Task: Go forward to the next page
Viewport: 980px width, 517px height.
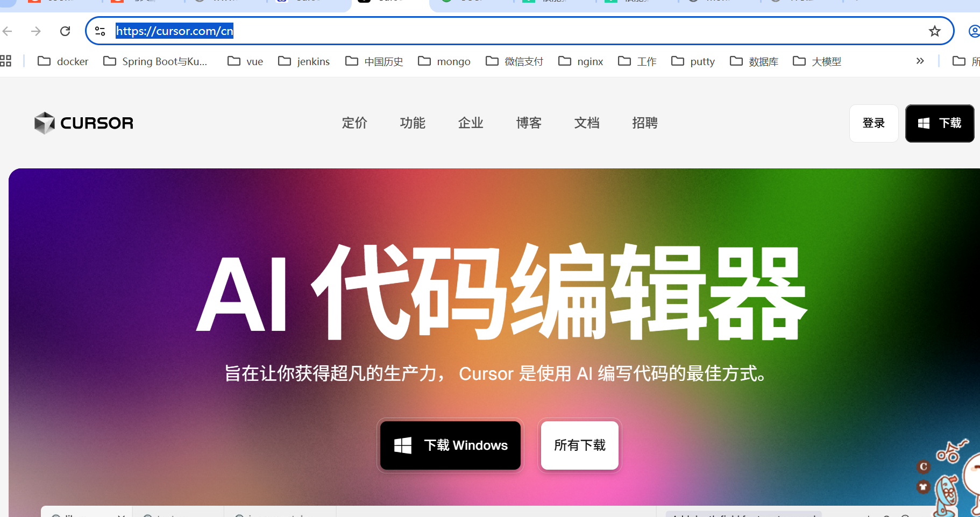Action: (x=36, y=31)
